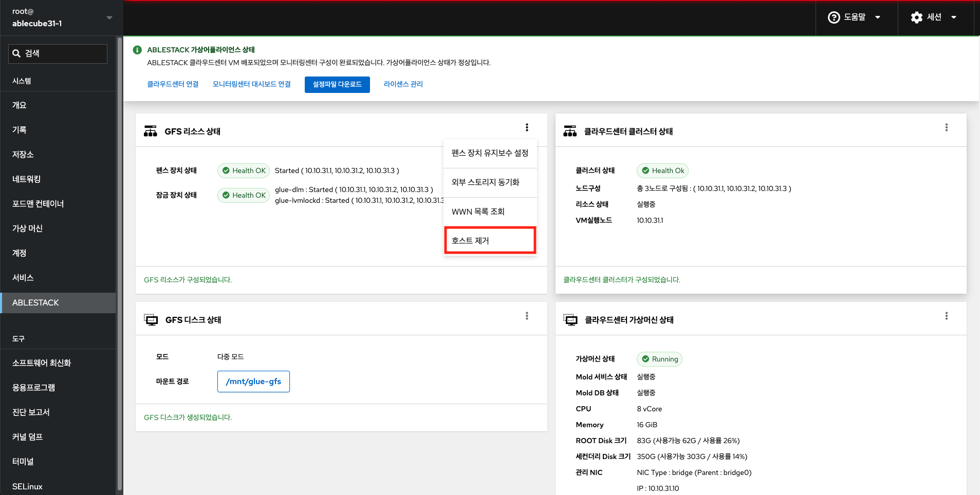
Task: Expand the 도움말 dropdown arrow
Action: point(878,17)
